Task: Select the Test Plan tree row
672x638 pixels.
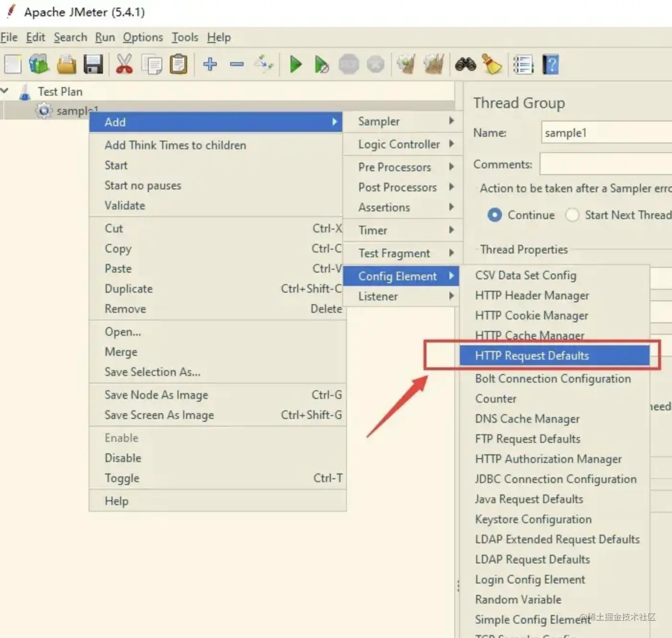Action: tap(227, 91)
